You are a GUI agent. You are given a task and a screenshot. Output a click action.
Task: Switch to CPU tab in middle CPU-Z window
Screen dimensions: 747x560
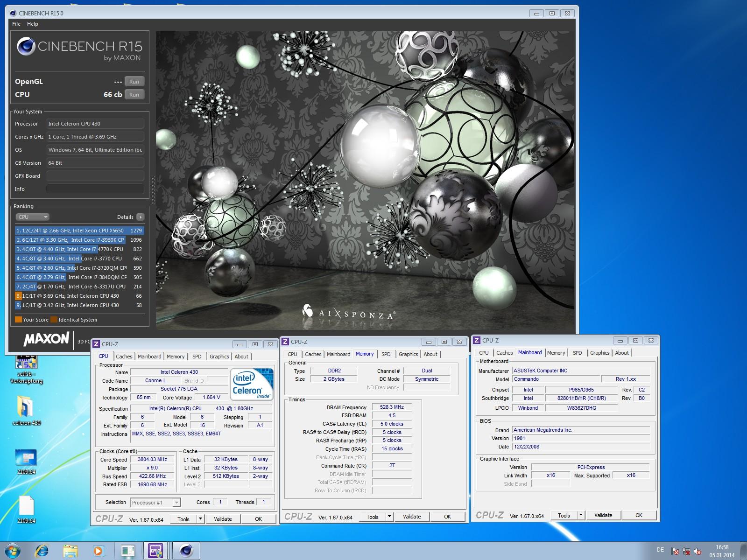[293, 354]
